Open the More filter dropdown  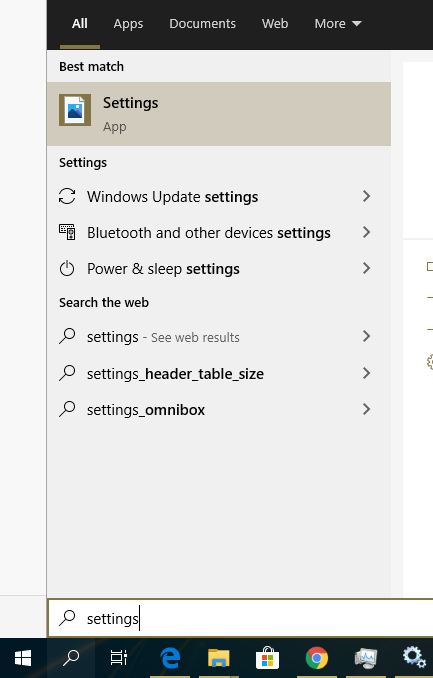click(x=337, y=24)
